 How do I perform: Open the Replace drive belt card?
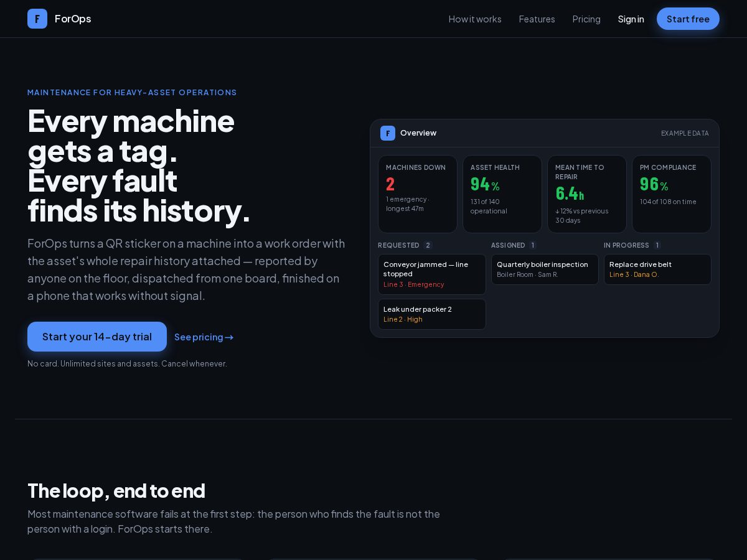pos(657,269)
